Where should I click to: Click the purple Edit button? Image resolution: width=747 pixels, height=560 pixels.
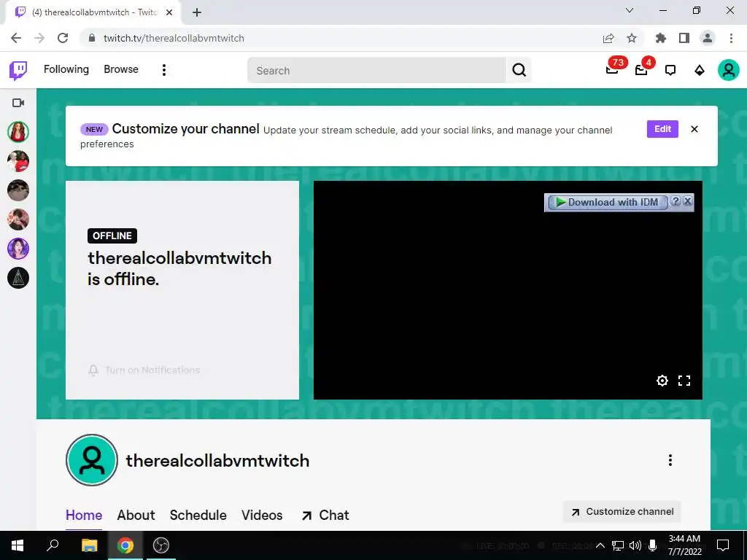[662, 129]
